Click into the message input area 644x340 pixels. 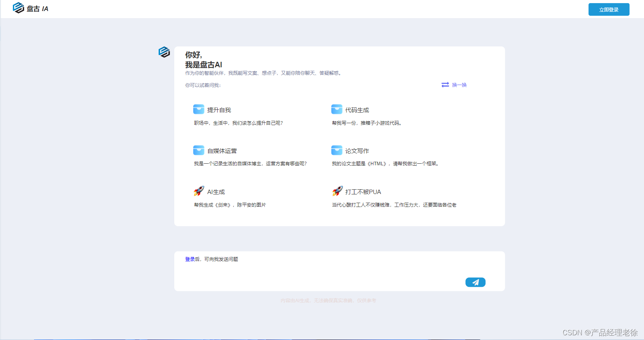click(340, 271)
